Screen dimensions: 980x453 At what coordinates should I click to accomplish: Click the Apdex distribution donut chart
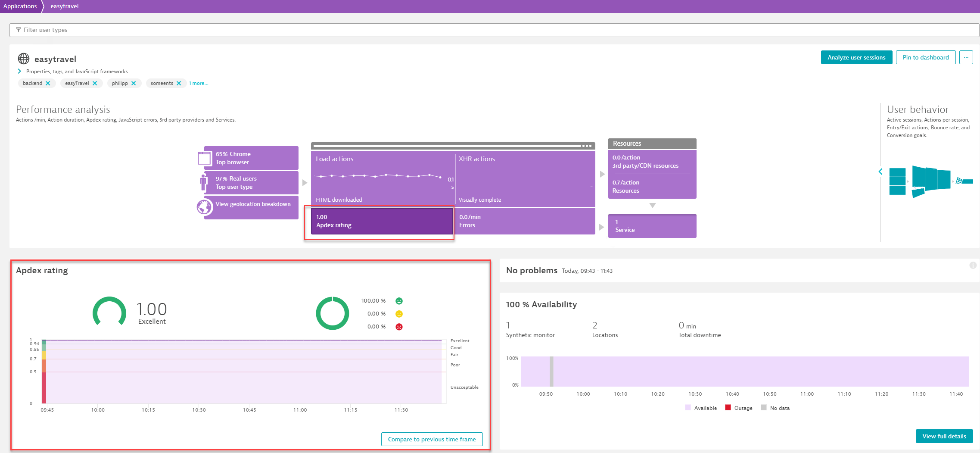[333, 313]
